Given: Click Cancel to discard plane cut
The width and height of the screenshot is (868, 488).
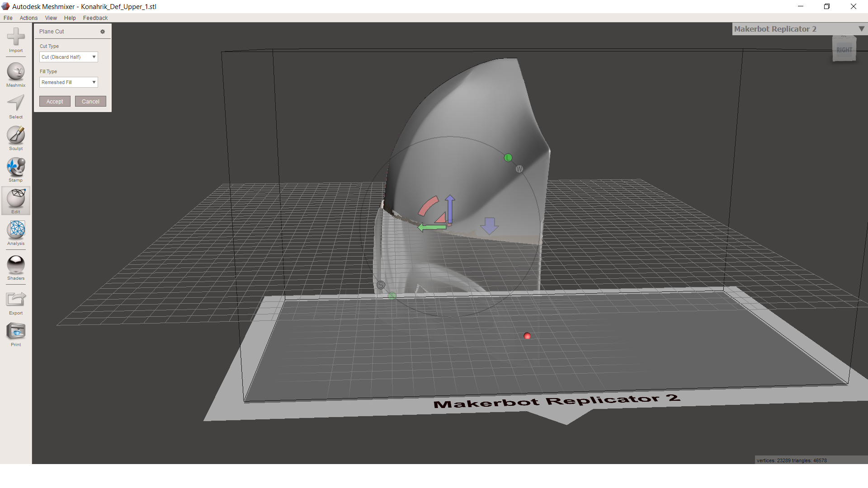Looking at the screenshot, I should click(x=90, y=101).
